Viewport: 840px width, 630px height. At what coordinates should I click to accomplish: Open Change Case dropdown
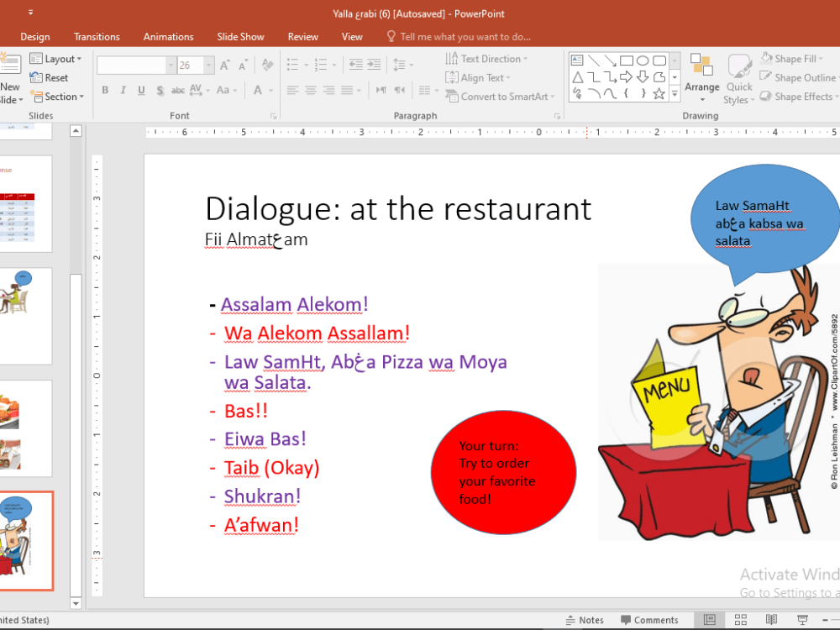[x=227, y=90]
